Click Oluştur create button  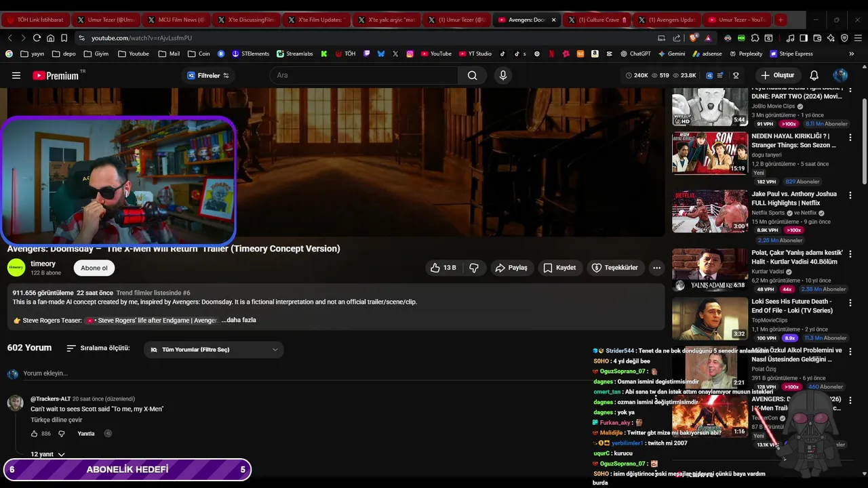coord(778,75)
